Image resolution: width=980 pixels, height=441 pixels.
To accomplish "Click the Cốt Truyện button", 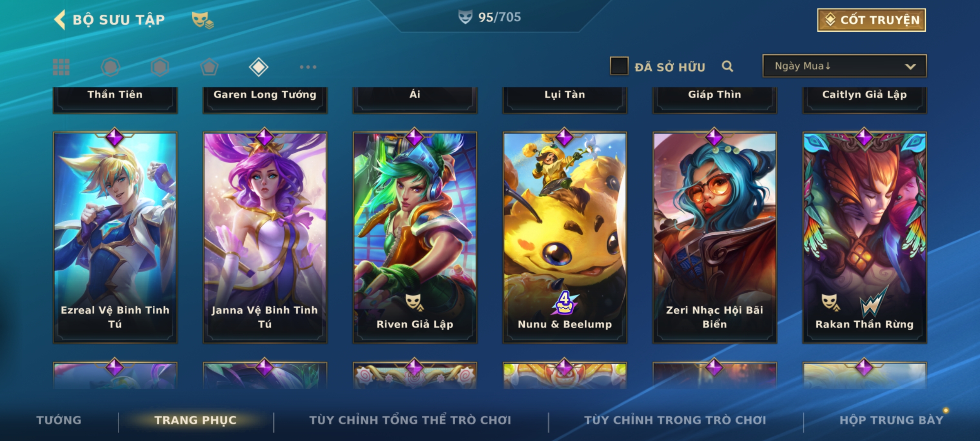I will [x=871, y=20].
